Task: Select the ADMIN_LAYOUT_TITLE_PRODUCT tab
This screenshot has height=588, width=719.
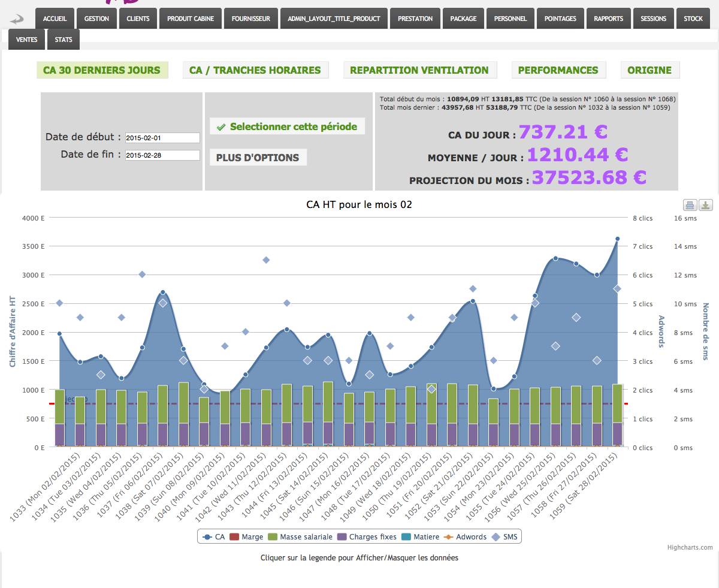Action: (334, 19)
